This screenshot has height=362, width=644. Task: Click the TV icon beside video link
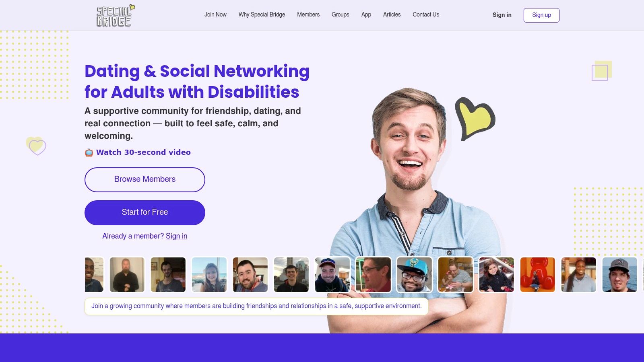[x=89, y=152]
